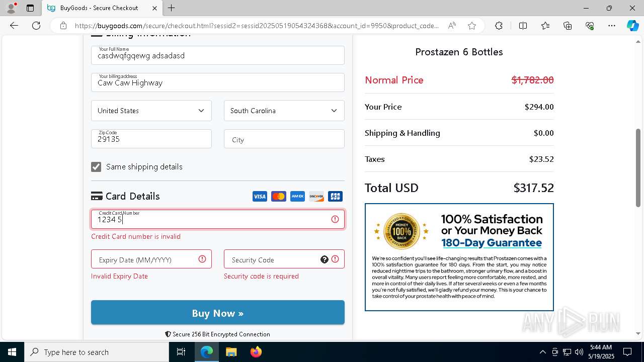The image size is (644, 362).
Task: Click the browser address bar URL
Action: pos(257,26)
